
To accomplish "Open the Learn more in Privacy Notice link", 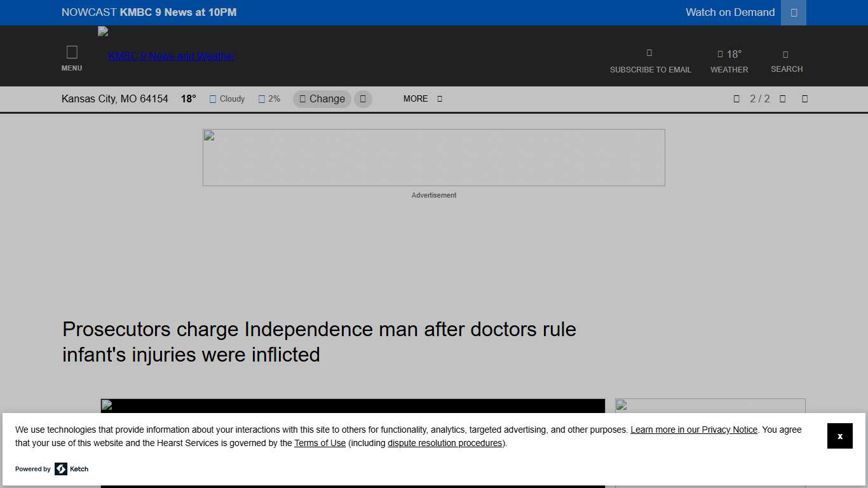I will 693,430.
